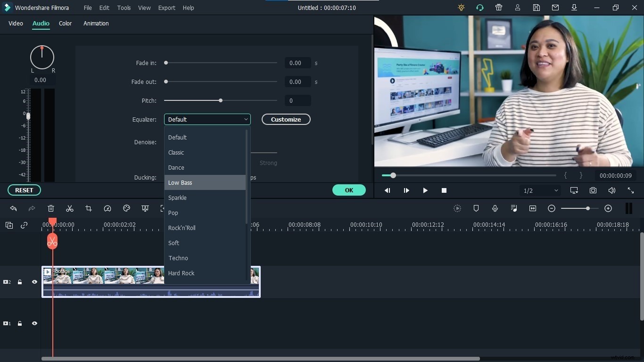
Task: Select Rock'n'Roll from the equalizer list
Action: [182, 228]
